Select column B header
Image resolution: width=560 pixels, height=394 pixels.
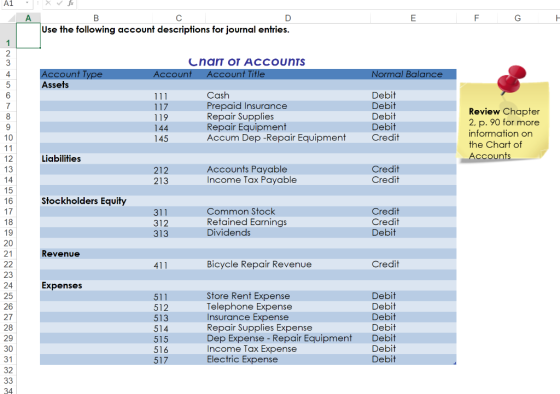click(x=96, y=18)
